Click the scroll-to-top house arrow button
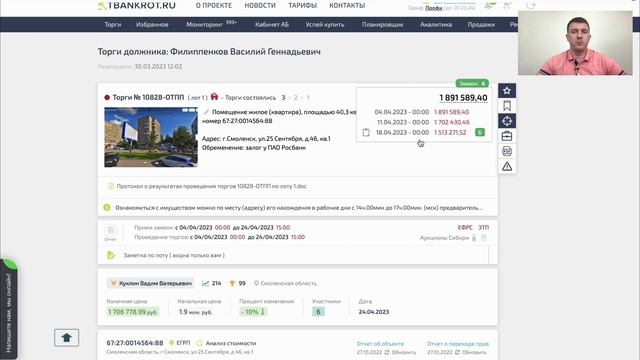640x360 pixels. pos(67,338)
